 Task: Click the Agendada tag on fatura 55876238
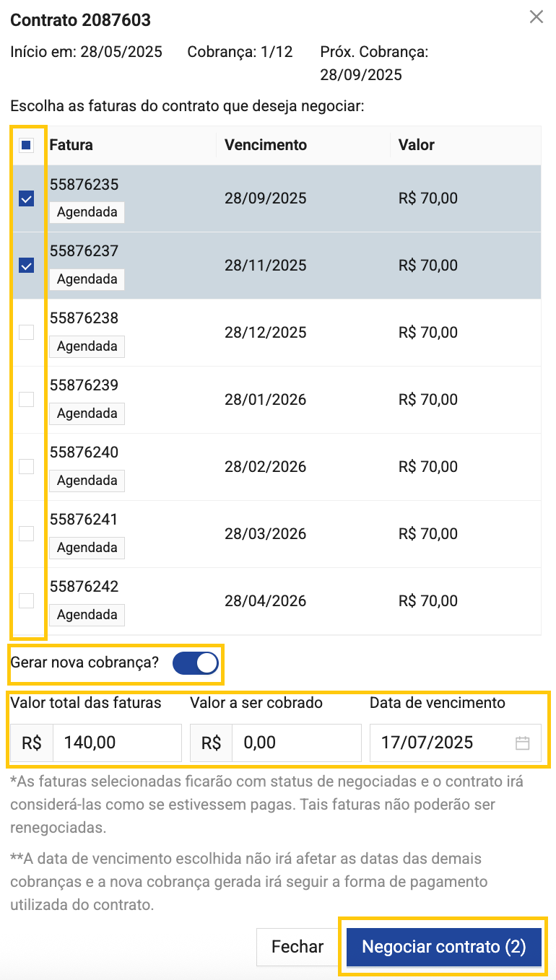point(87,346)
